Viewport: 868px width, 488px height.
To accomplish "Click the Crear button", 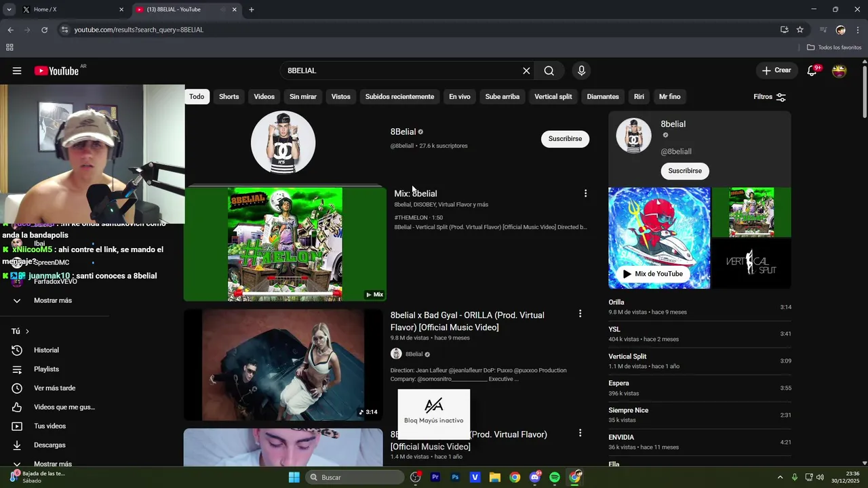I will coord(776,70).
